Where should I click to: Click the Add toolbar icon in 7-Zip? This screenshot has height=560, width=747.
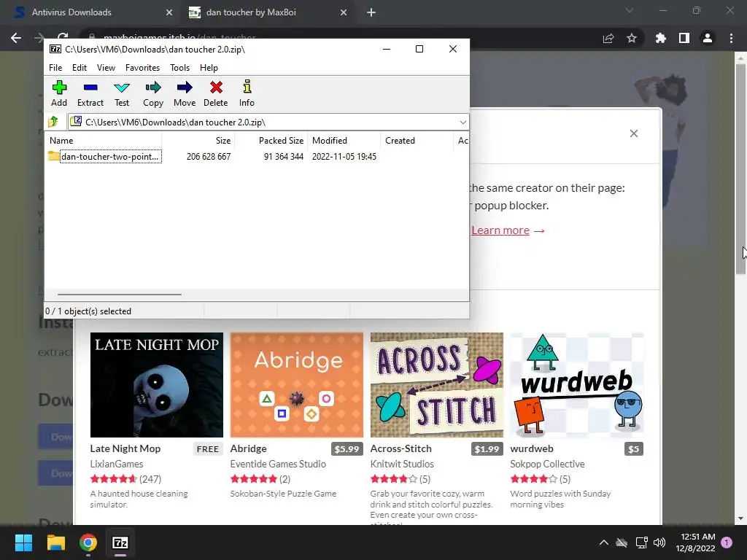click(59, 93)
